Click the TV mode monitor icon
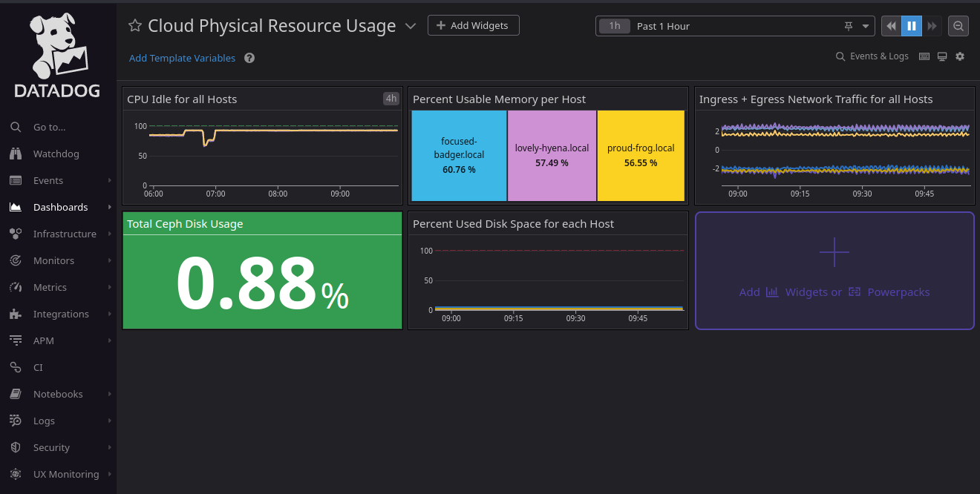The height and width of the screenshot is (494, 980). (942, 56)
